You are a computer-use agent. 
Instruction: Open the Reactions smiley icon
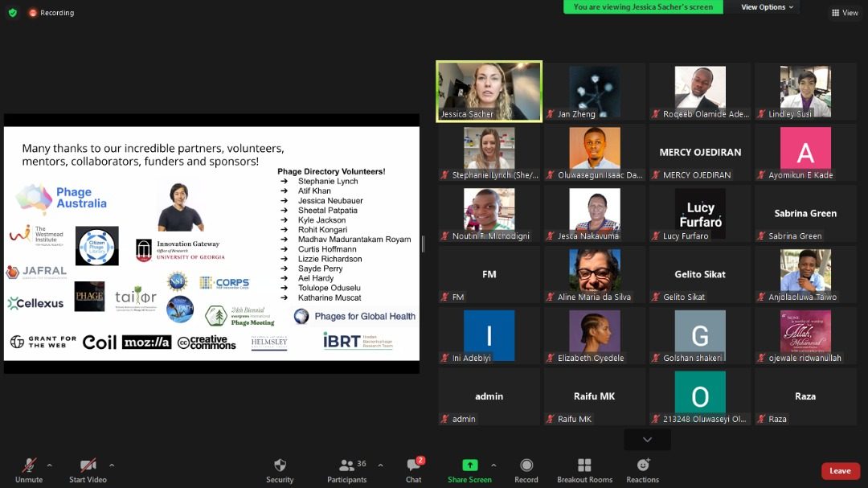643,465
